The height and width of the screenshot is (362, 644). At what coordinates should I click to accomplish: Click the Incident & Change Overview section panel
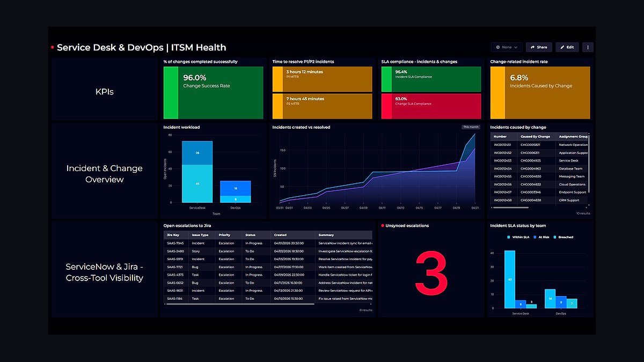(x=105, y=171)
